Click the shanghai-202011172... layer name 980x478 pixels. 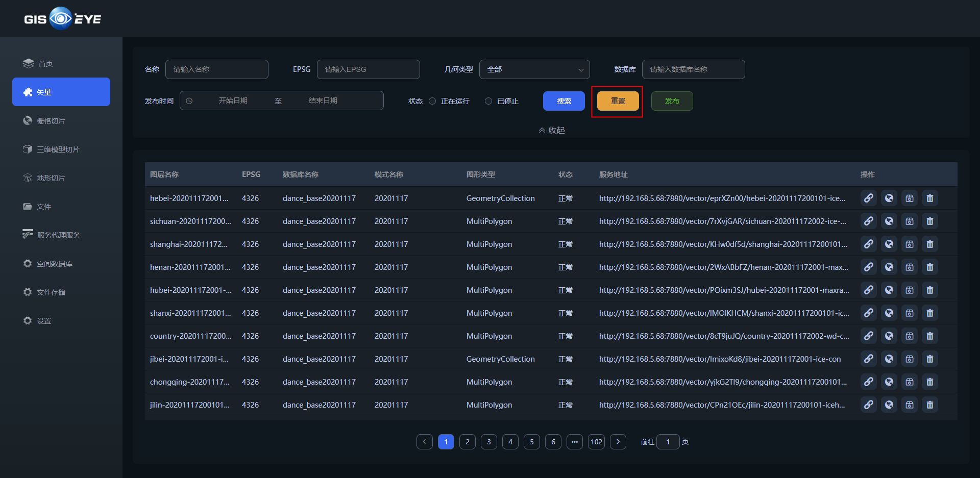point(189,244)
